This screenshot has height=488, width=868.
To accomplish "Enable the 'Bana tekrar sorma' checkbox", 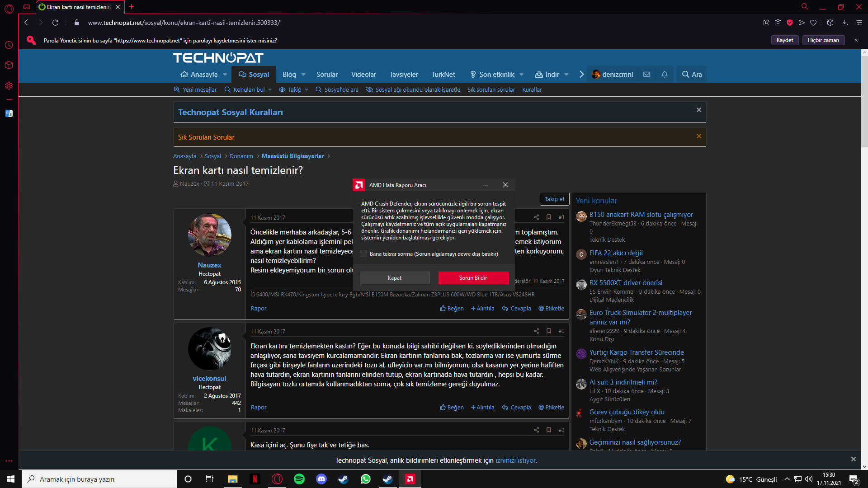I will point(363,254).
